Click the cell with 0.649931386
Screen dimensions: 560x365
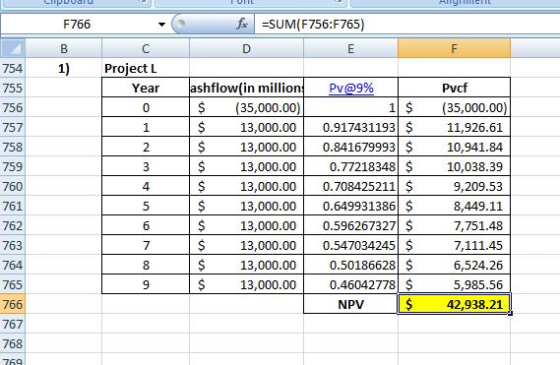pyautogui.click(x=351, y=206)
